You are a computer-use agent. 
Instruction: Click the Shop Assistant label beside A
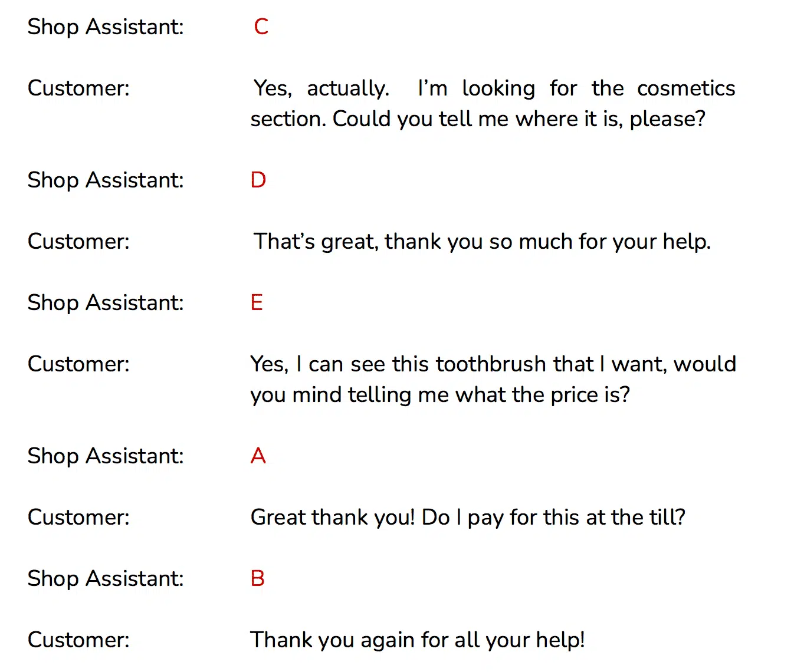click(106, 456)
